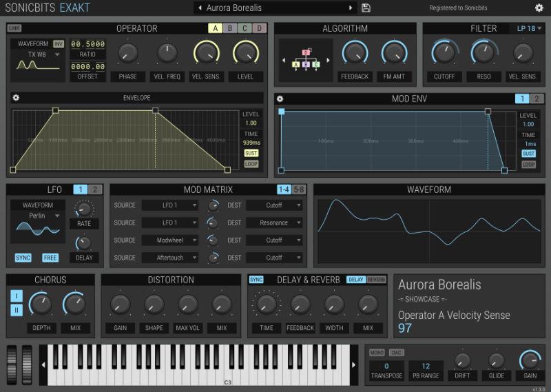This screenshot has height=392, width=551.
Task: Click the filter CUTOFF knob
Action: pos(444,52)
